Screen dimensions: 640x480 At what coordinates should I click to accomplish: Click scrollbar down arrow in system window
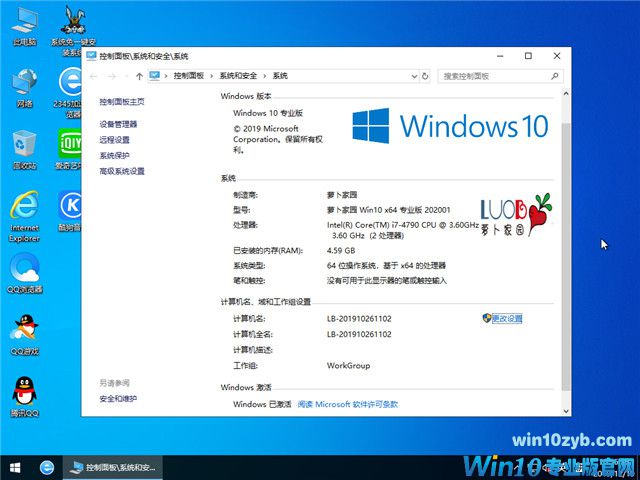[x=566, y=411]
